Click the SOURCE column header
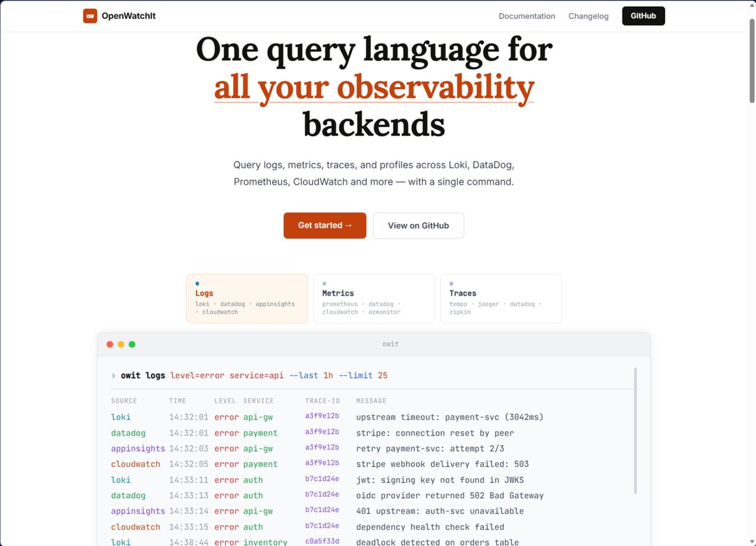This screenshot has height=546, width=756. coord(124,401)
